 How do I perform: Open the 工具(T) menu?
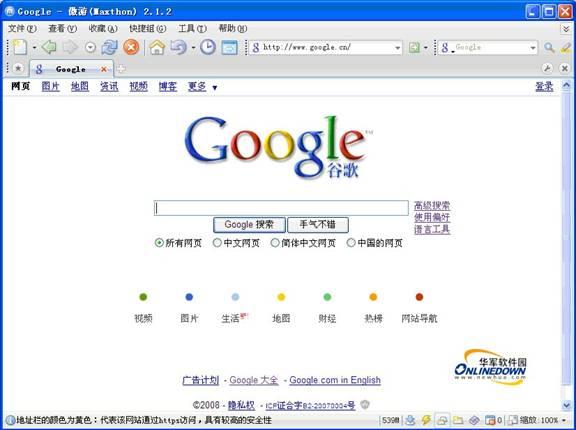click(x=192, y=28)
